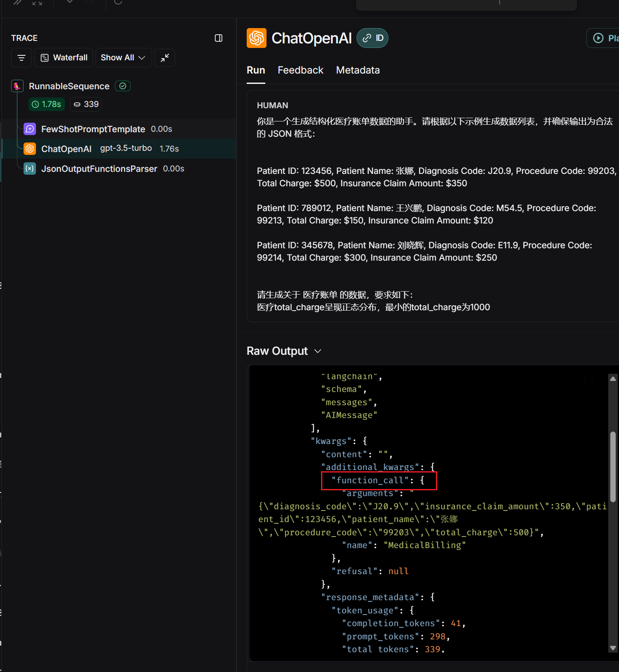Switch to the Metadata tab

click(358, 70)
